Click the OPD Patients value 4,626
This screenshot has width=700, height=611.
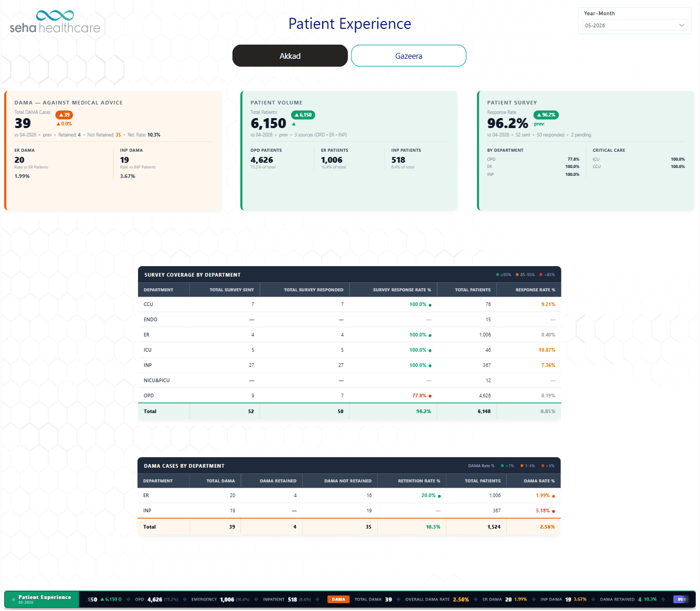pyautogui.click(x=262, y=160)
